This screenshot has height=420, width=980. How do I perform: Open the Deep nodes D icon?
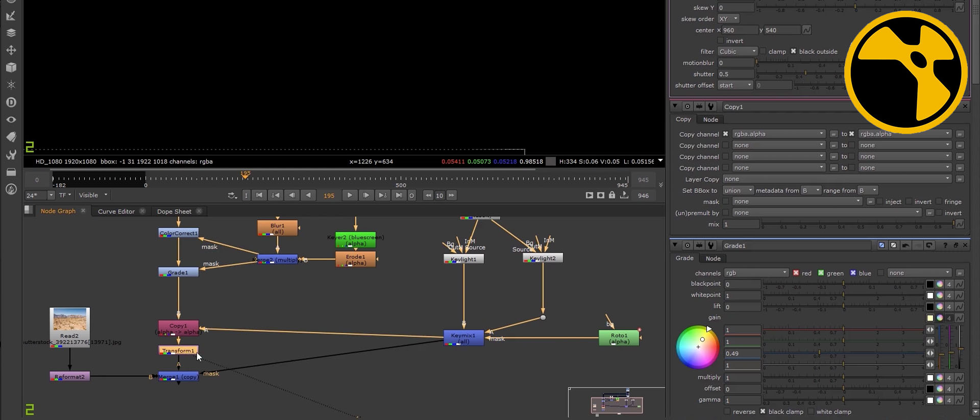(11, 102)
